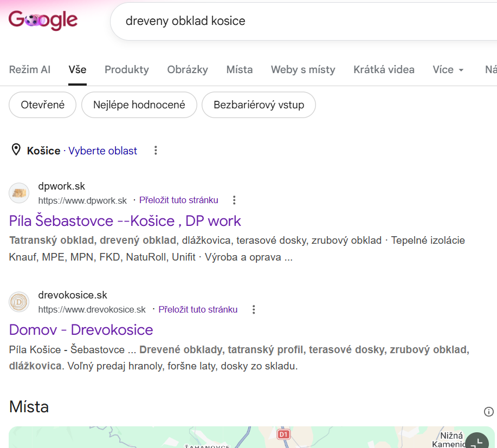The image size is (497, 448).
Task: Click the https://www.drevokosice.sk URL
Action: (92, 309)
